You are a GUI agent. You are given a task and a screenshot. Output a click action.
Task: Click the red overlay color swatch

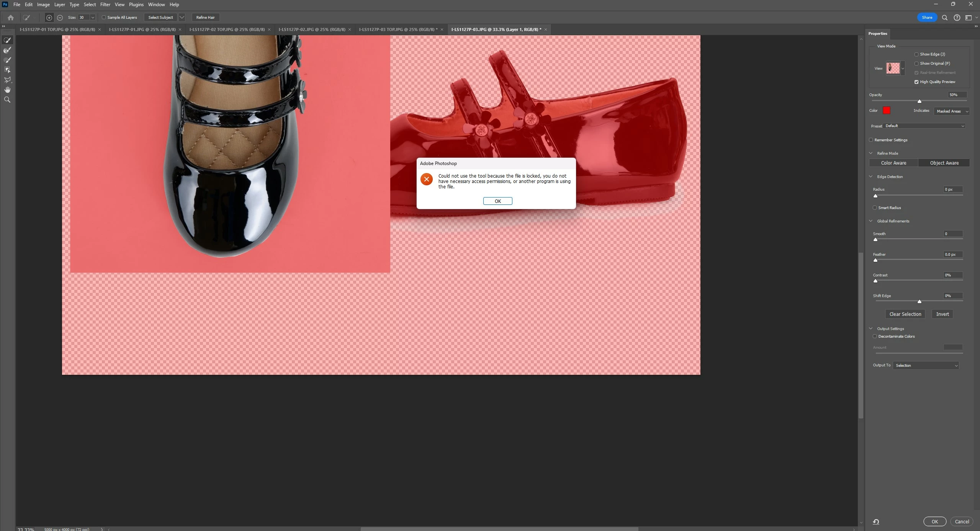click(x=887, y=111)
